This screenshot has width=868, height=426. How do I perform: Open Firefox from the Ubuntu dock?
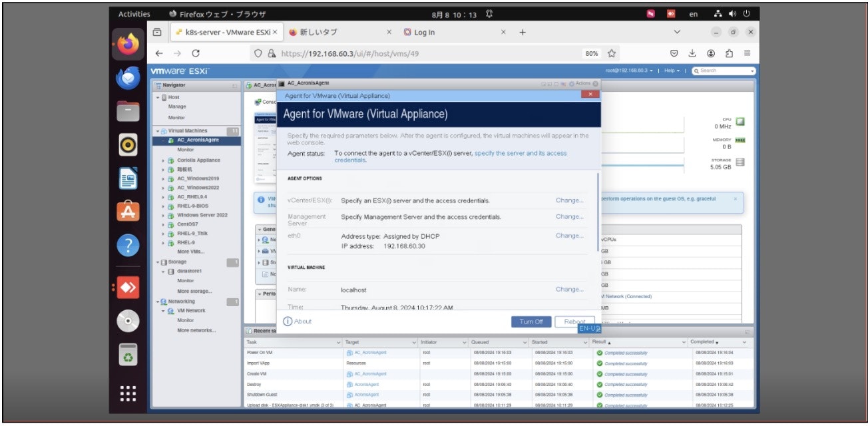(128, 45)
